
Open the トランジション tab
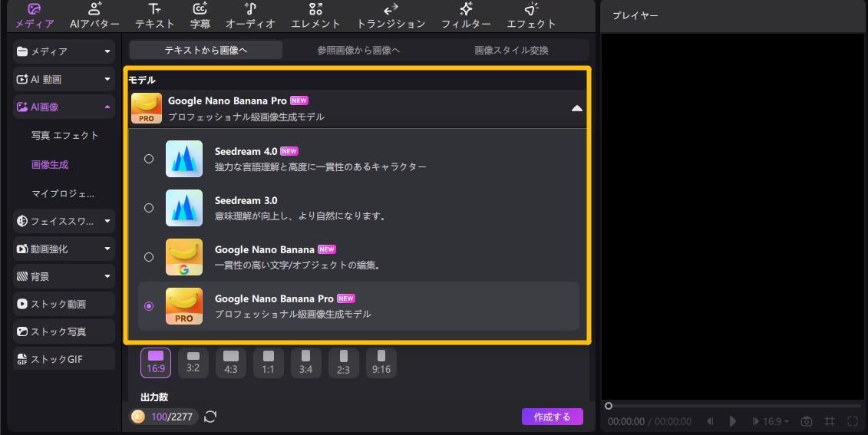coord(391,15)
